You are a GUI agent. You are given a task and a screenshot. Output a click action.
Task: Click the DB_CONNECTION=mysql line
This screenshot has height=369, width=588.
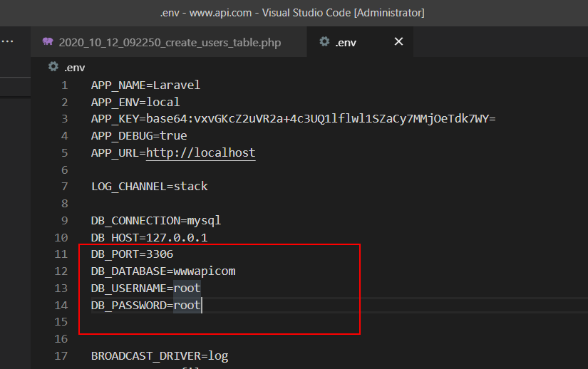(156, 221)
